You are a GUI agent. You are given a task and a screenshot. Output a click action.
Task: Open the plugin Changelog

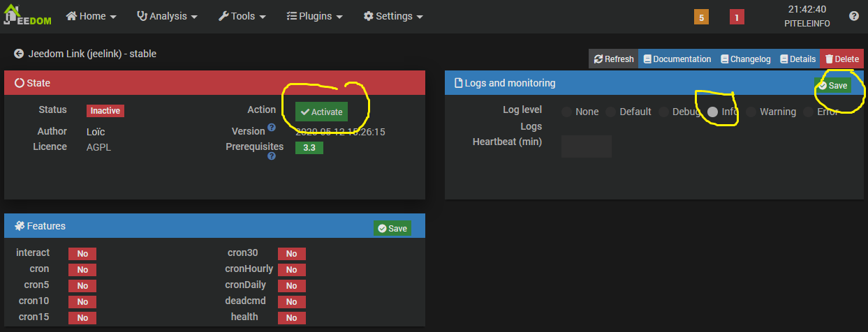[x=746, y=59]
